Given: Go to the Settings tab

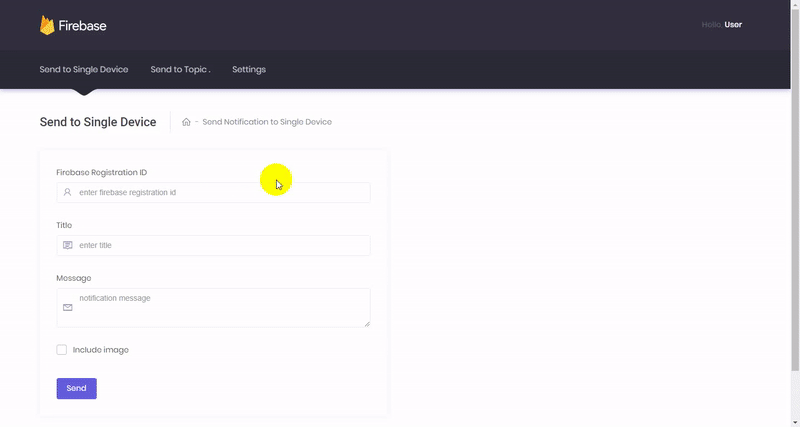Looking at the screenshot, I should pos(249,69).
